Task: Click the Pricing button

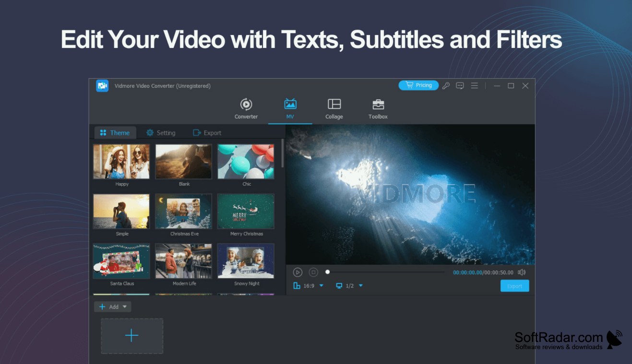Action: [x=418, y=85]
